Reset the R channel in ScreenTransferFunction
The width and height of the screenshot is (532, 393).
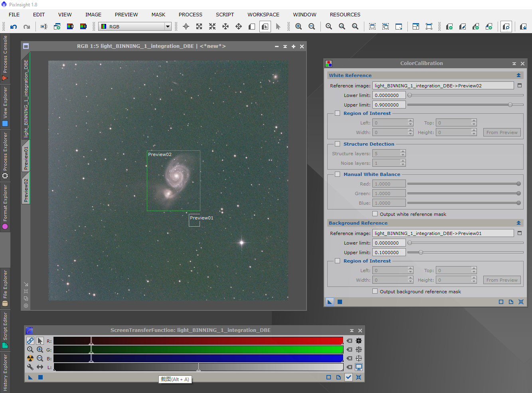point(350,341)
